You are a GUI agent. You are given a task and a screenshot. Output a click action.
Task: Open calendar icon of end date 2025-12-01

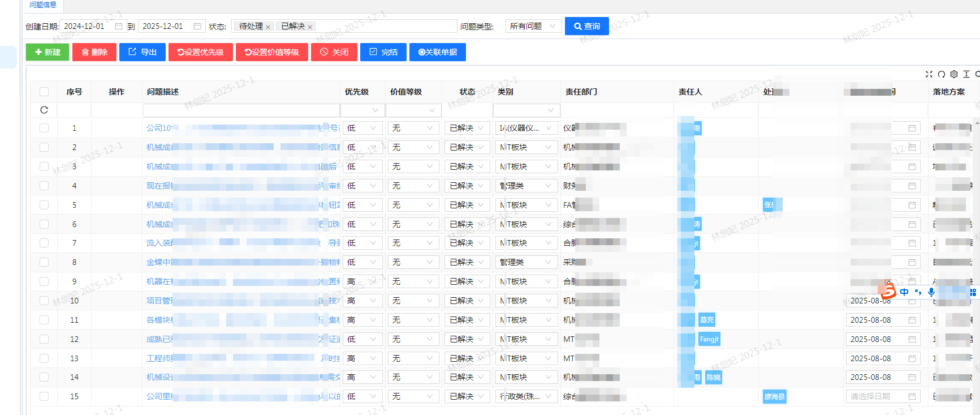[197, 26]
